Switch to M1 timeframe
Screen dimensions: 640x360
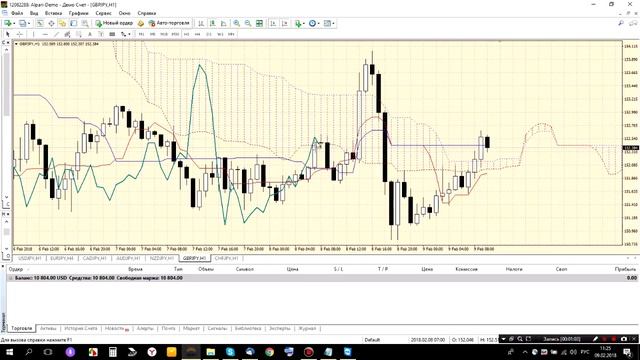pyautogui.click(x=142, y=34)
